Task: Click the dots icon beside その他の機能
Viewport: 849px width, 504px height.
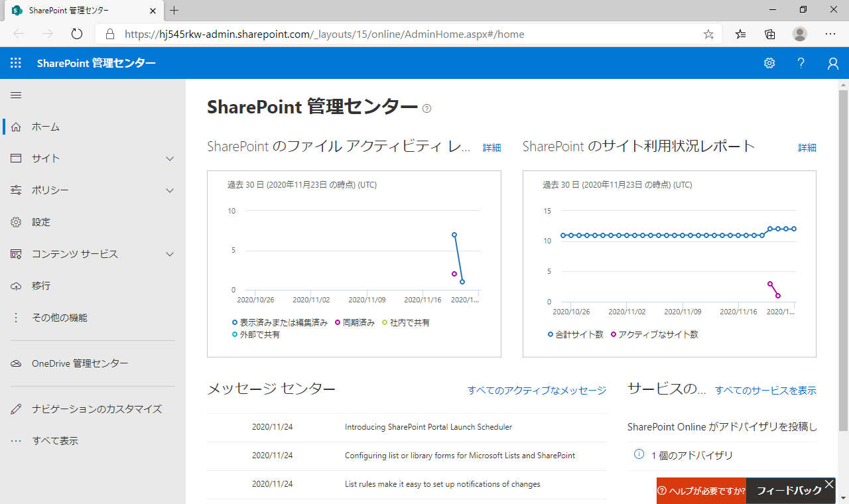Action: click(17, 318)
